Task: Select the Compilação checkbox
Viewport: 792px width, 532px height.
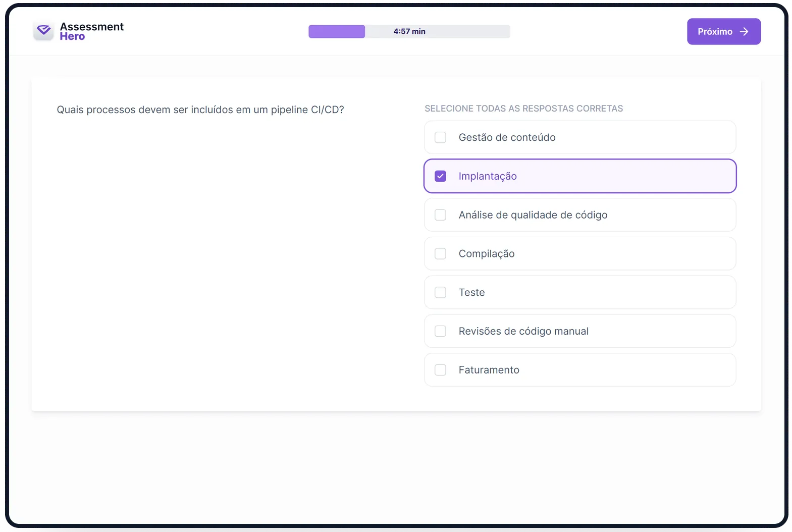Action: click(x=440, y=253)
